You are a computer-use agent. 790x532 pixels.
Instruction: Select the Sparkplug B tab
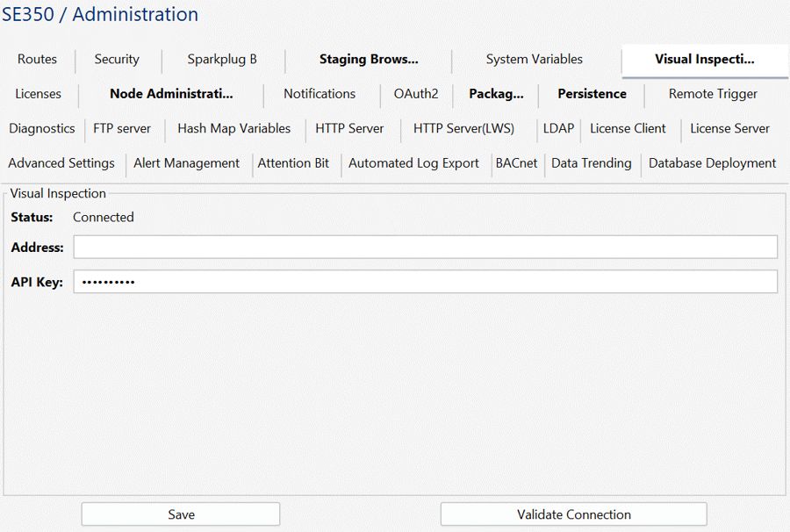click(x=222, y=60)
